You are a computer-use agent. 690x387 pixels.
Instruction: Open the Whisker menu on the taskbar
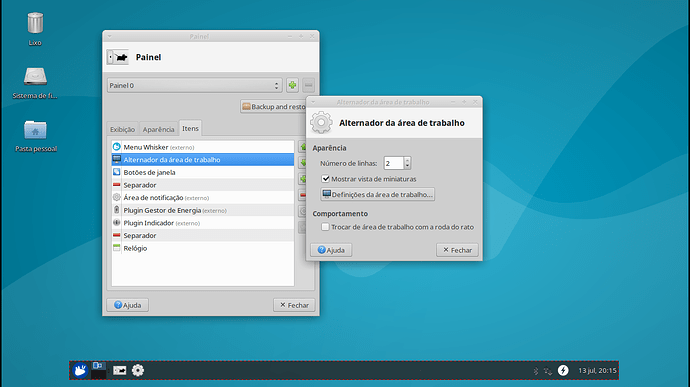point(80,370)
